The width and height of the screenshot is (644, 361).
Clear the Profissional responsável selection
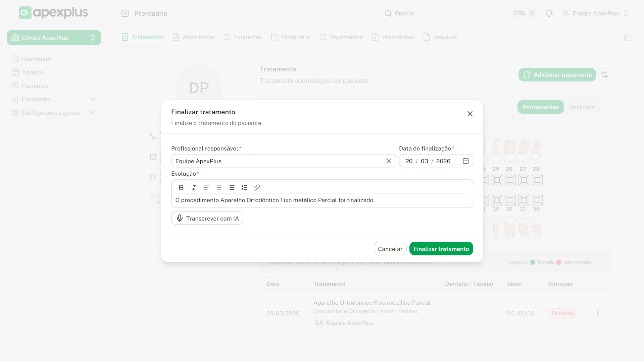coord(389,161)
